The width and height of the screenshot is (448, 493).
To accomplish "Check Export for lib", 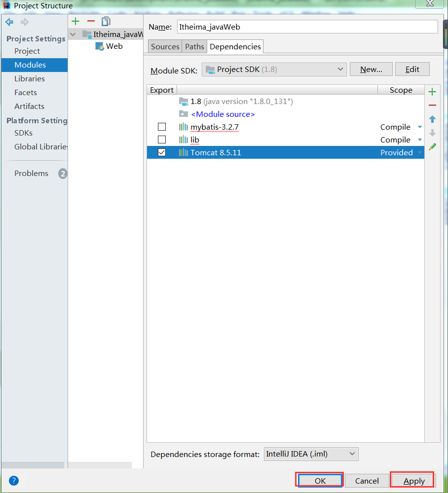I will point(162,140).
